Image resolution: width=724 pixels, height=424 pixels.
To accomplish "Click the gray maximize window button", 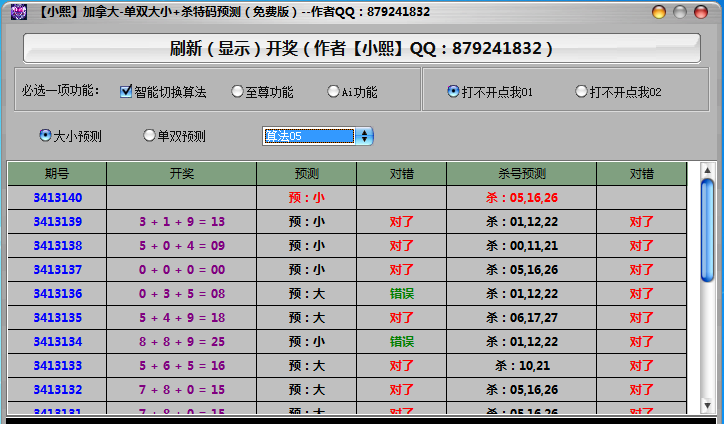I will tap(680, 12).
